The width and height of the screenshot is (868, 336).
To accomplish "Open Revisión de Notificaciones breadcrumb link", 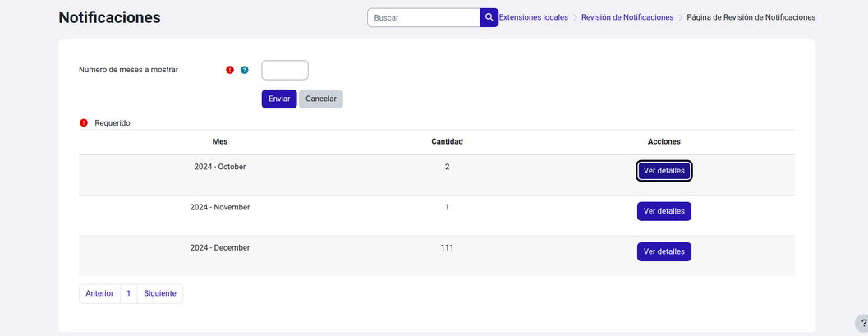I will point(627,17).
